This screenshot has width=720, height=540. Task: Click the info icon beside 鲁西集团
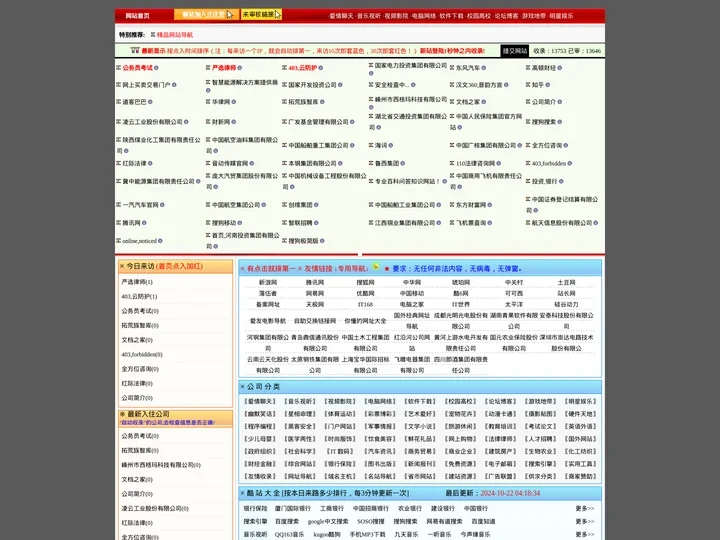[x=403, y=163]
